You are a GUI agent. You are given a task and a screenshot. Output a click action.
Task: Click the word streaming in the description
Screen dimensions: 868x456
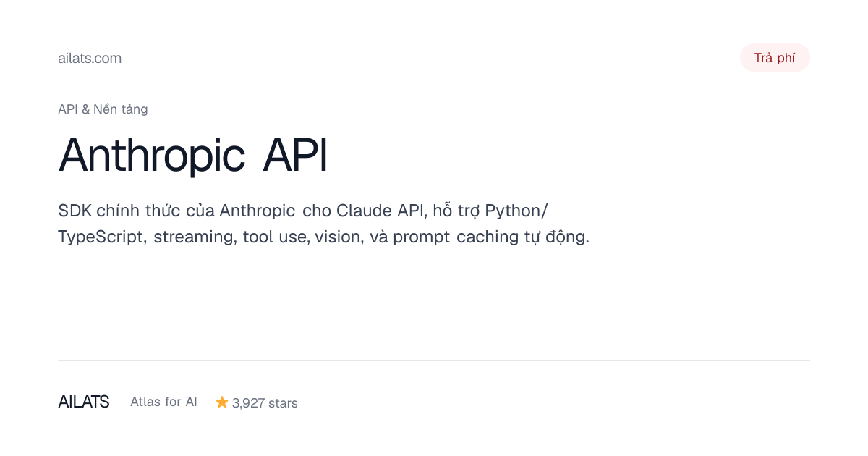[194, 237]
